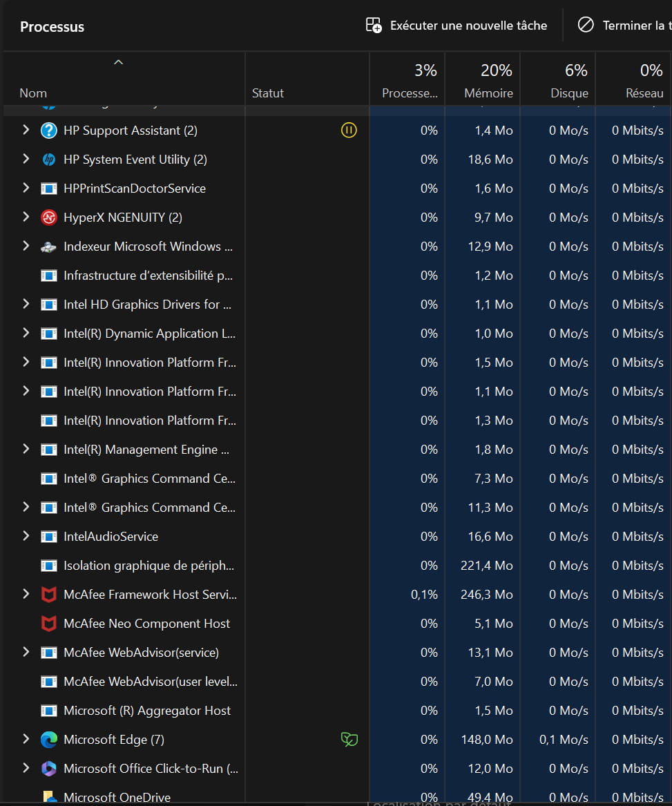Expand the Indexeur Microsoft Windows row
672x806 pixels.
[26, 247]
